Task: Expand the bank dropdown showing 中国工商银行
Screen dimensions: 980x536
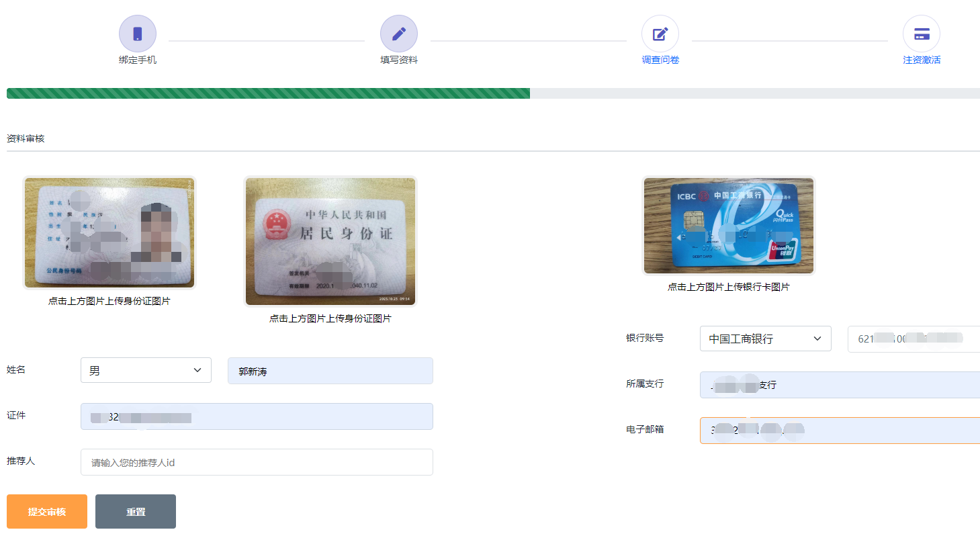Action: click(765, 339)
